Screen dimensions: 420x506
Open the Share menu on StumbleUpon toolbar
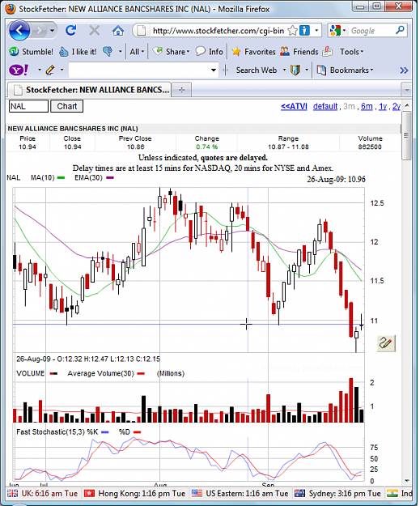171,52
